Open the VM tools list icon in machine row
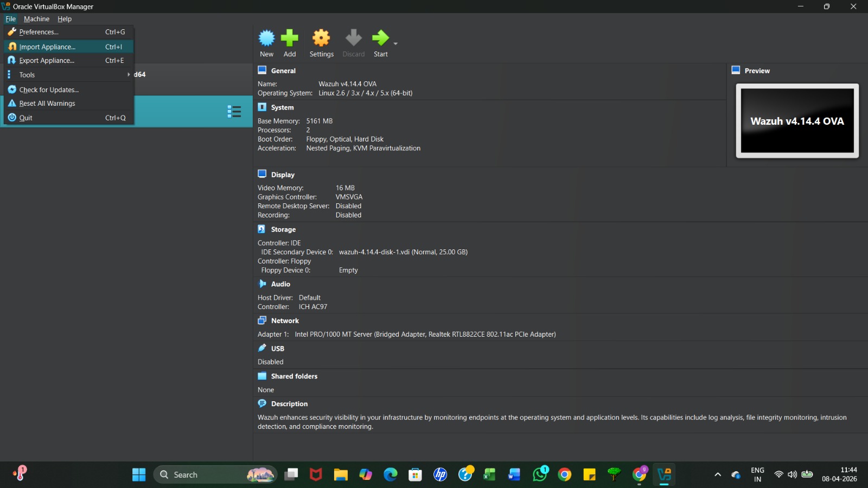Image resolution: width=868 pixels, height=488 pixels. [234, 112]
